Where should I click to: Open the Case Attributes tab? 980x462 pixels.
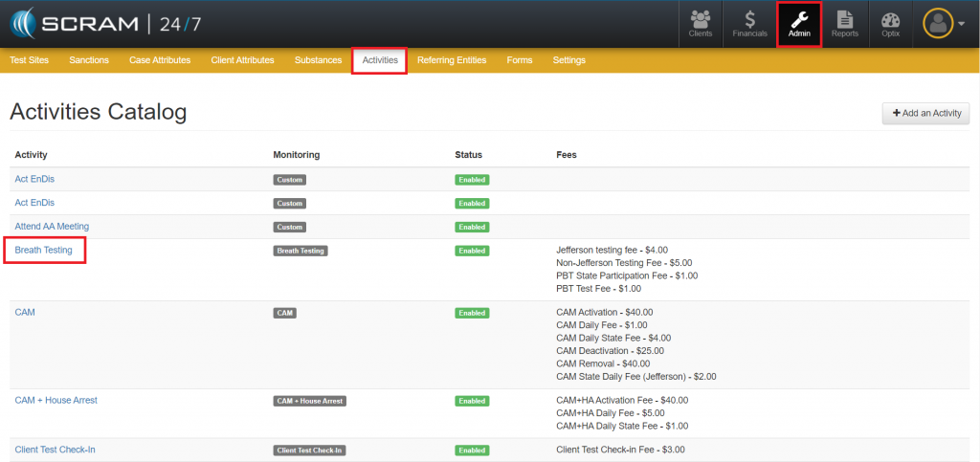click(160, 60)
